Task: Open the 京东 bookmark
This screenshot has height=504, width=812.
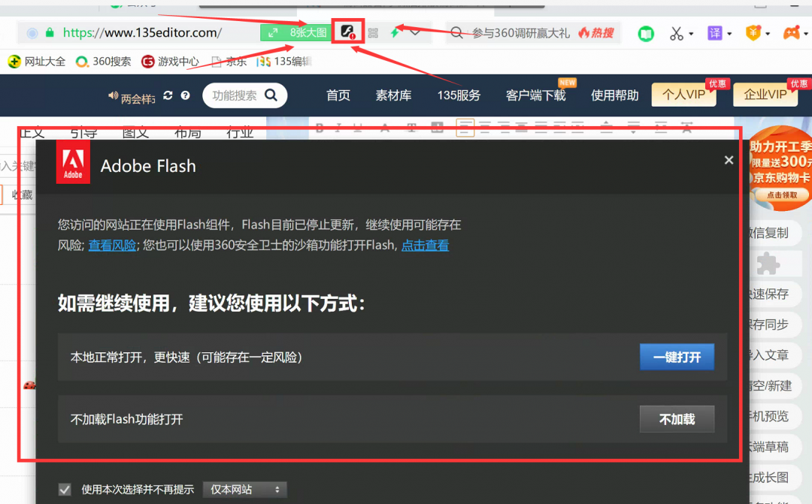Action: click(x=229, y=62)
